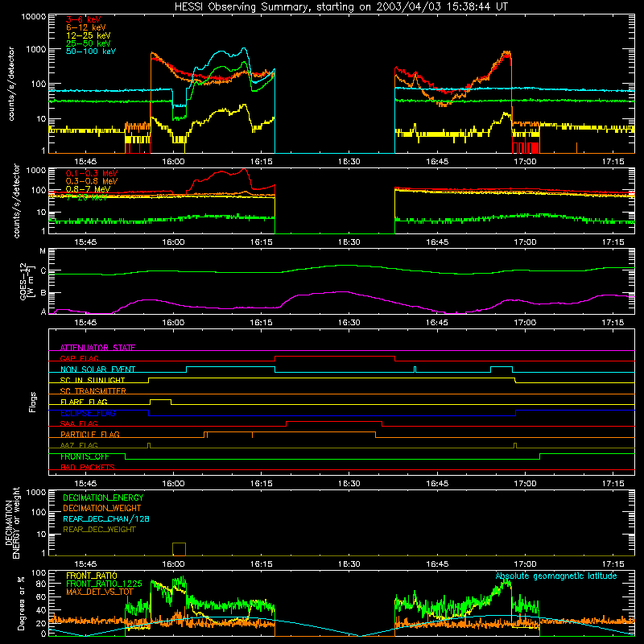This screenshot has width=644, height=644.
Task: Click the Flags panel axis label
Action: (x=32, y=402)
